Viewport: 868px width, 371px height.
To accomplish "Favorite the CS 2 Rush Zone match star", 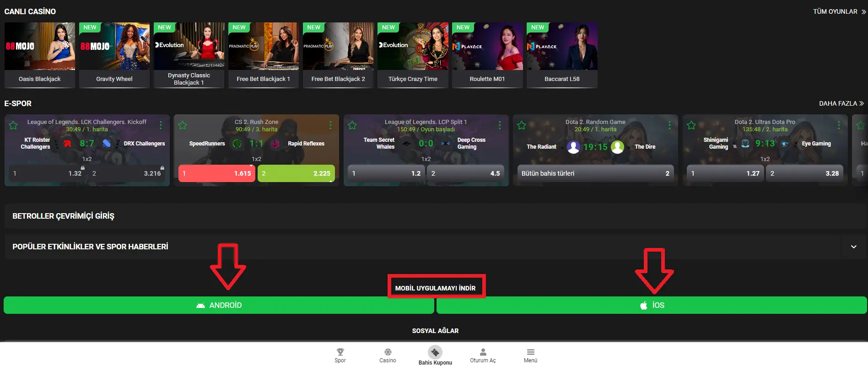I will point(183,125).
